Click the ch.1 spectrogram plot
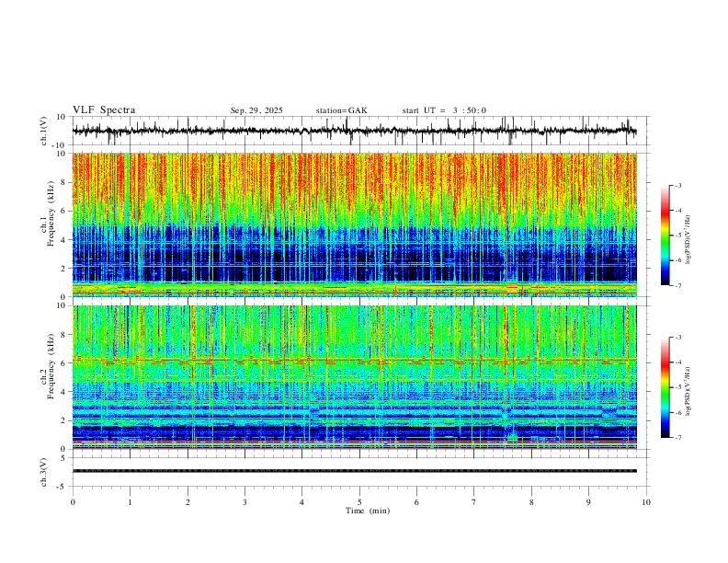 tap(355, 224)
